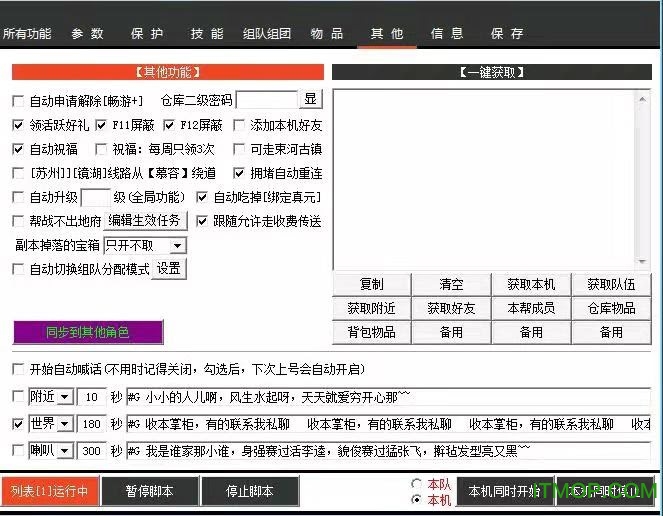The height and width of the screenshot is (516, 663).
Task: Enable the 喇叭 shout row checkbox
Action: pos(18,451)
